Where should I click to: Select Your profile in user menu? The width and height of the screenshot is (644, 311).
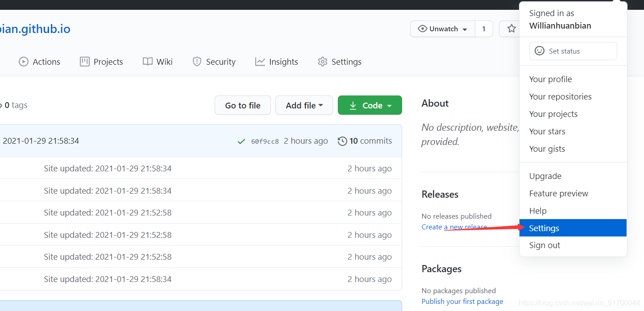click(x=573, y=79)
